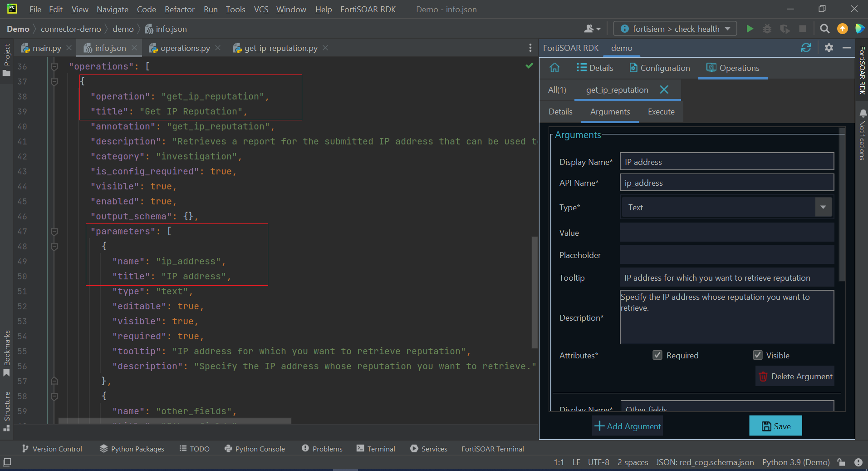Toggle the Visible attribute checkbox

click(757, 355)
